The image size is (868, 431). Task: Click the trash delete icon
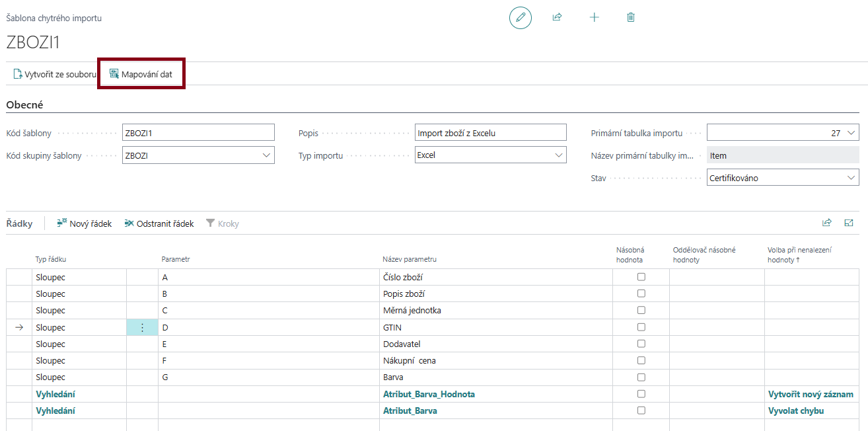pyautogui.click(x=631, y=18)
